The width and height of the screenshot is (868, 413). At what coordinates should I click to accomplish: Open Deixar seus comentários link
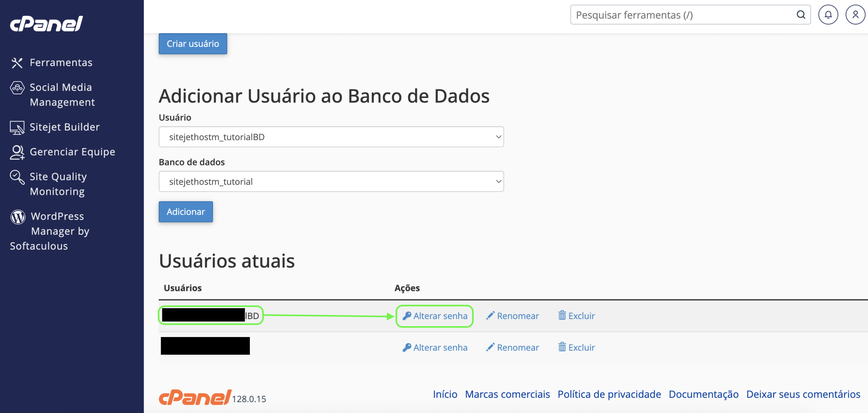coord(803,394)
